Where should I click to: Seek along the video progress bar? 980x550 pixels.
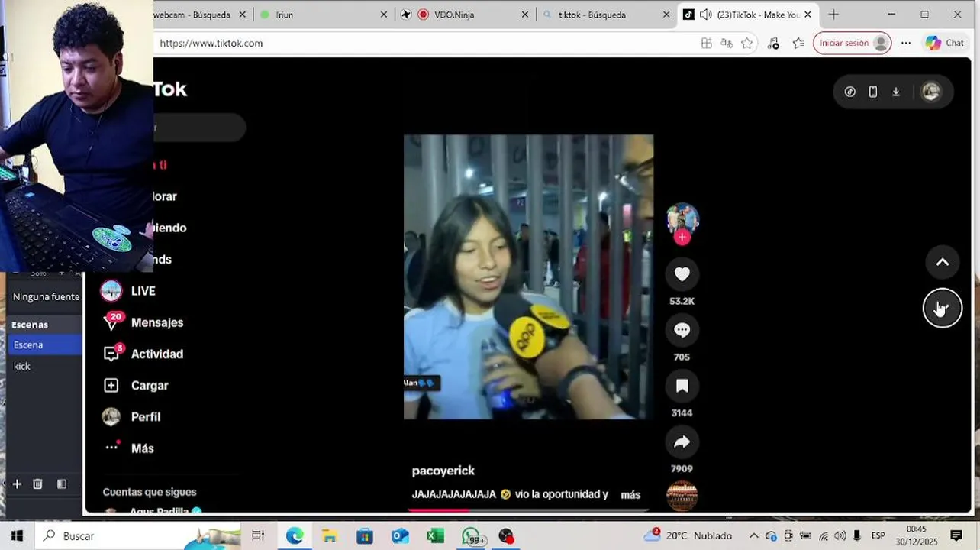[528, 510]
